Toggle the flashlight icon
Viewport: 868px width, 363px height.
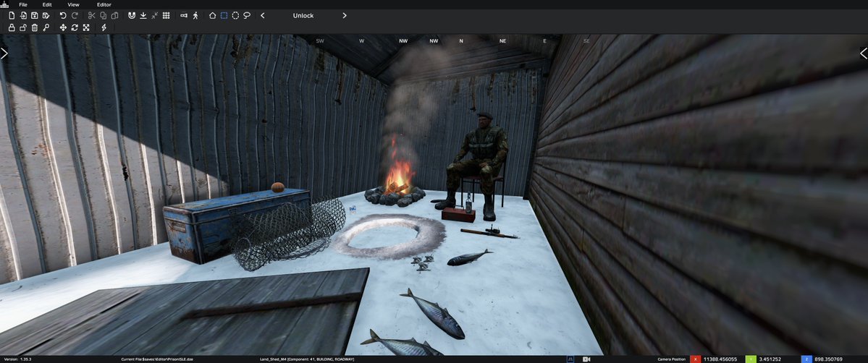click(x=184, y=15)
